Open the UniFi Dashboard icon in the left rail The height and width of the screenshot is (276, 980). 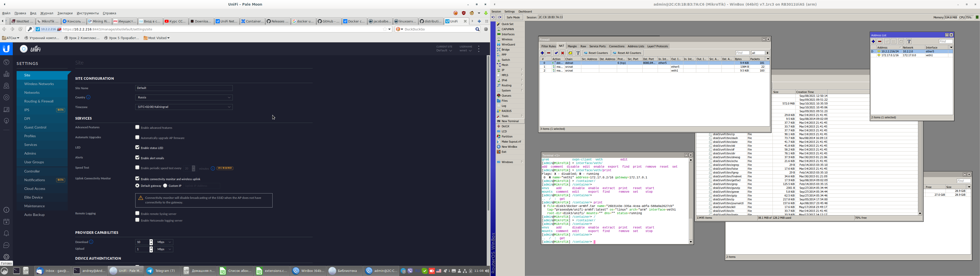[6, 62]
